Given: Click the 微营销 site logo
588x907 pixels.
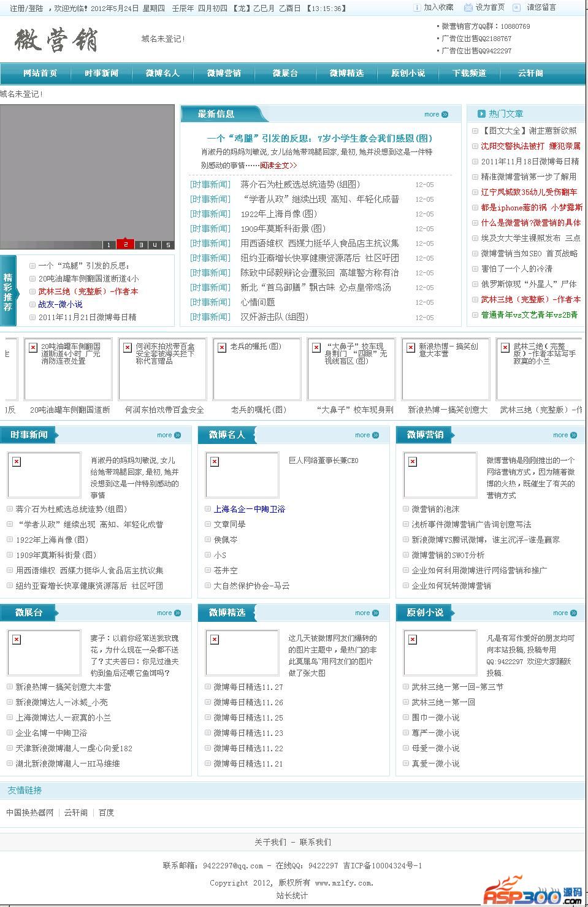Looking at the screenshot, I should (56, 40).
